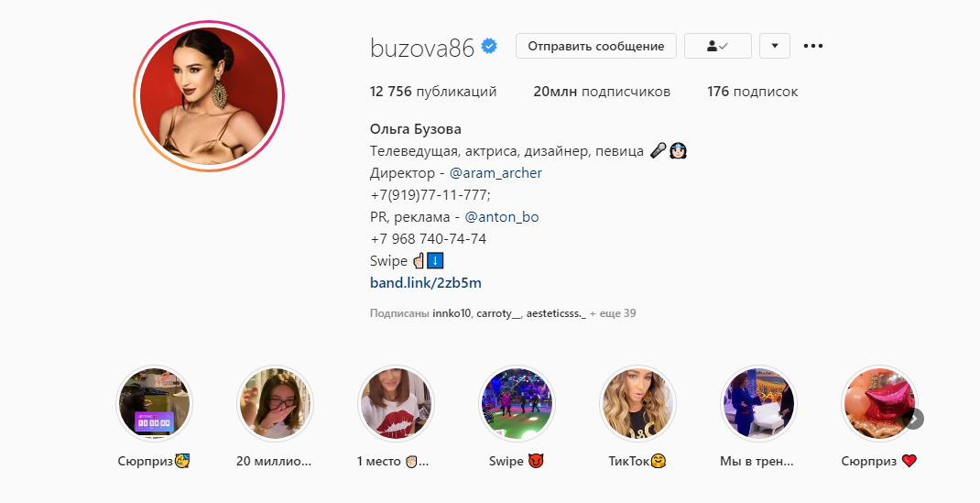Screen dimensions: 980x503
Task: Open the three-dots options menu
Action: click(x=813, y=46)
